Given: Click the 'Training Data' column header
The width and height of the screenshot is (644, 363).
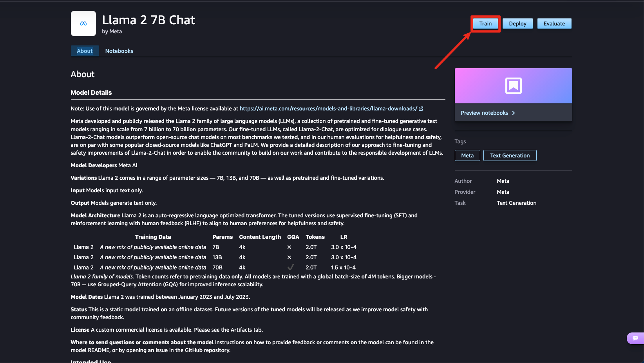Looking at the screenshot, I should coord(153,237).
